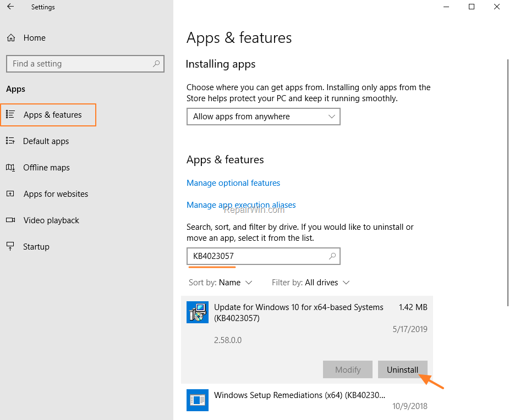Open the Manage optional features link
The image size is (509, 420).
click(233, 183)
